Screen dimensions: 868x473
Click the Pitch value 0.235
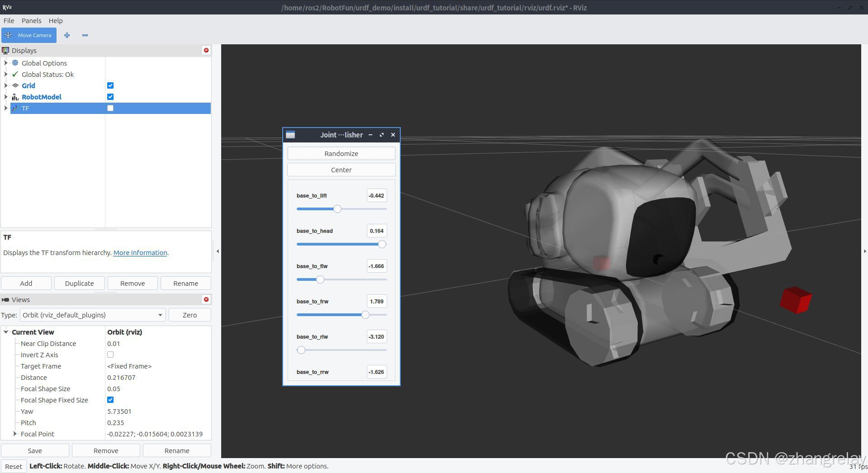116,423
